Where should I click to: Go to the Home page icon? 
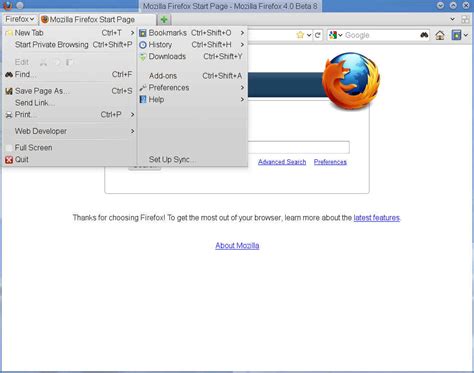point(440,35)
